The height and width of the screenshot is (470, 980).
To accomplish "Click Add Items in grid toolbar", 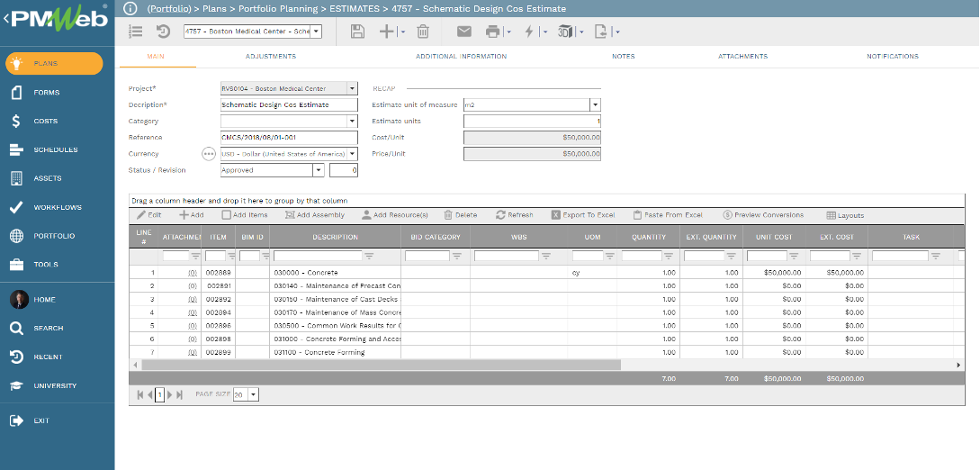I will click(245, 215).
